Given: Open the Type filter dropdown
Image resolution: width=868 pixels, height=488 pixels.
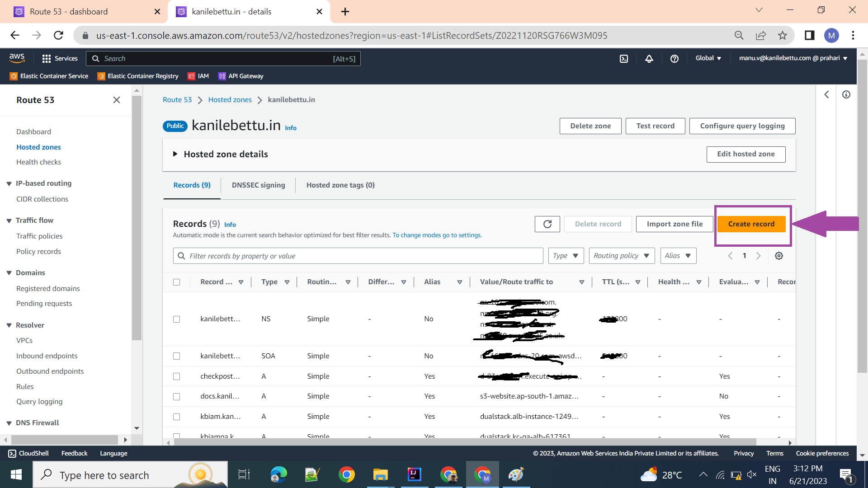Looking at the screenshot, I should [x=566, y=256].
